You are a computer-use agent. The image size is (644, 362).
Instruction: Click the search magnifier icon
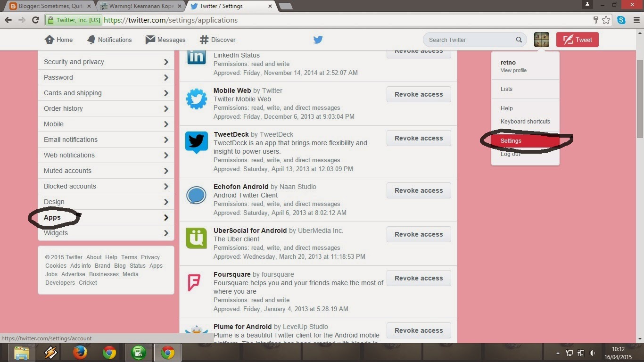519,40
